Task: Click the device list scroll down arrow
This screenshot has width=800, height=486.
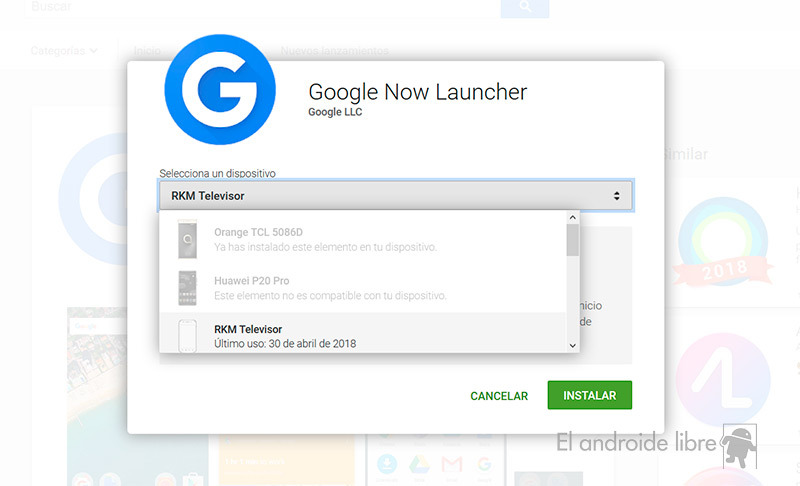Action: (x=572, y=346)
